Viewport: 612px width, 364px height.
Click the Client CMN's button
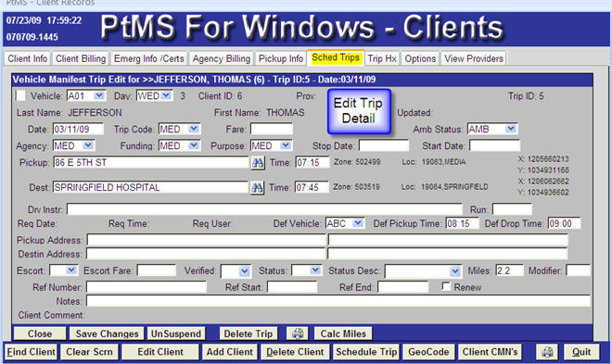490,352
